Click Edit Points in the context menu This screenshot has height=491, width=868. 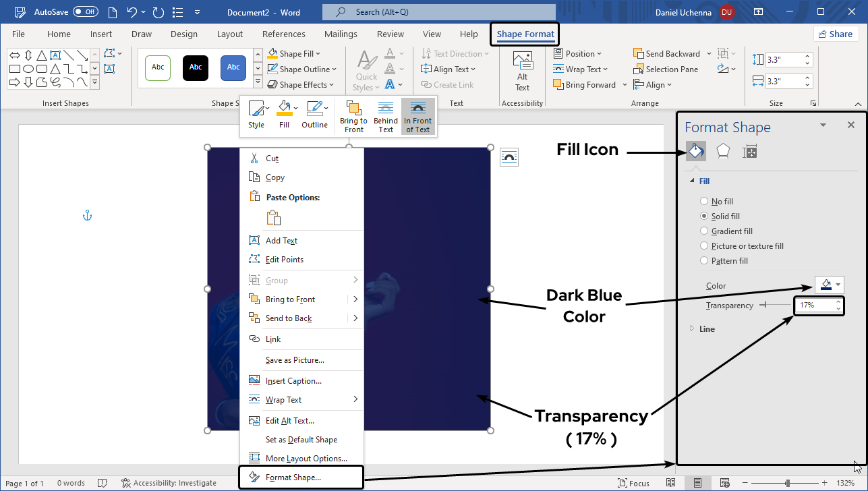284,260
